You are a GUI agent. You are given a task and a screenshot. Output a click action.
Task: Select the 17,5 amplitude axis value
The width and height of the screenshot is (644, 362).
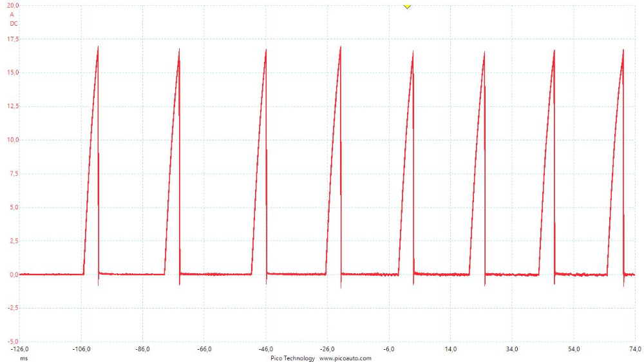tap(13, 39)
